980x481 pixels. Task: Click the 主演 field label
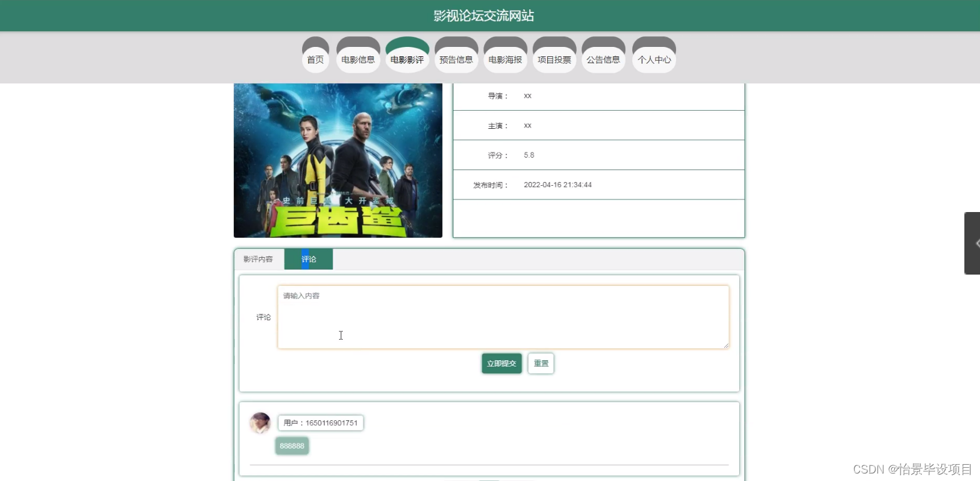498,126
